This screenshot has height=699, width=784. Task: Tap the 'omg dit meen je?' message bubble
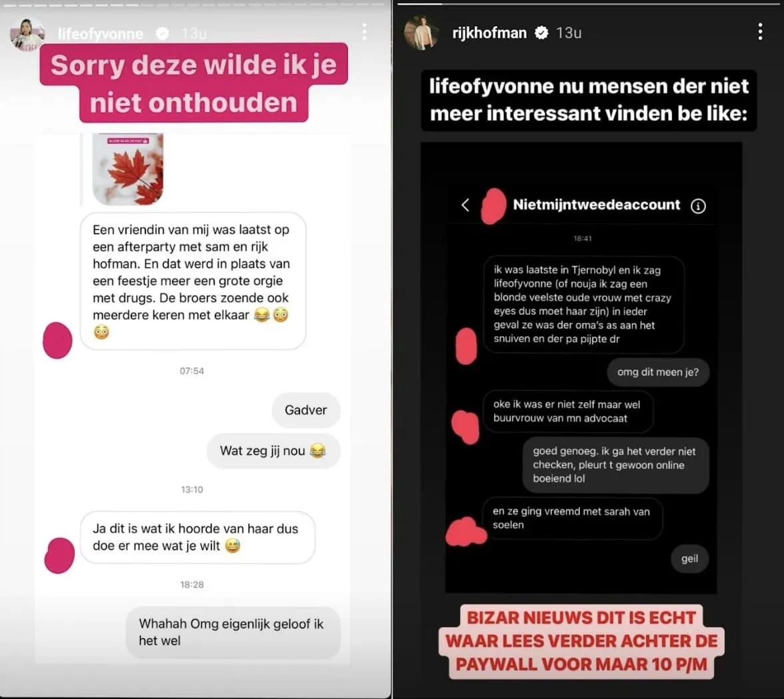coord(658,372)
